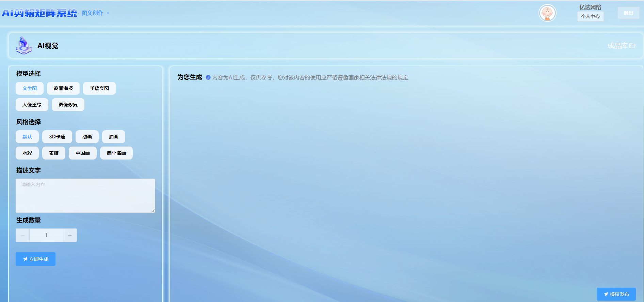Click the info icon beside 为您生成

[x=208, y=77]
